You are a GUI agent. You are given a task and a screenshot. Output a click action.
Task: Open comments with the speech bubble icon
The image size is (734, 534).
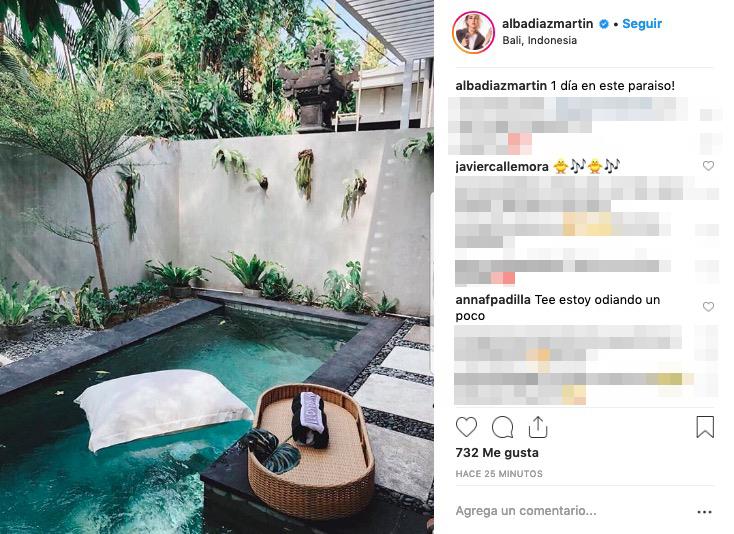[503, 427]
